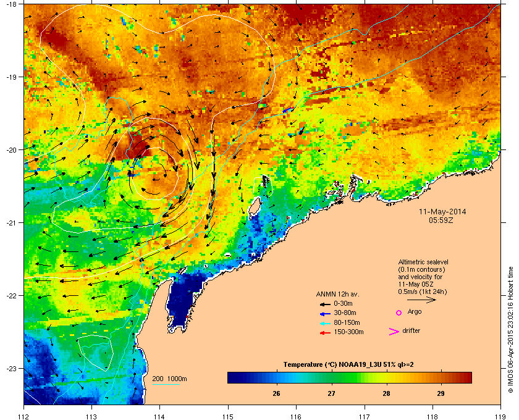Click the '200 1000m' isobath label
Image resolution: width=519 pixels, height=420 pixels.
tap(169, 379)
